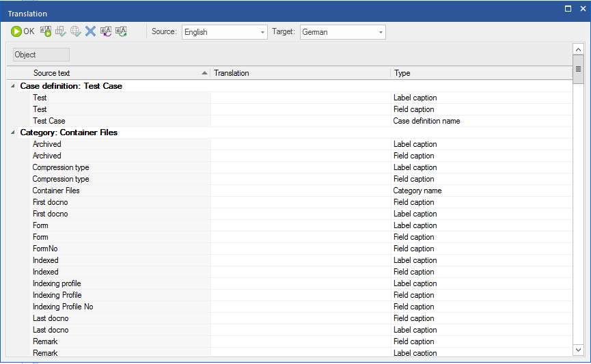Click the globe with checkmark toolbar icon
Image resolution: width=591 pixels, height=364 pixels.
pyautogui.click(x=75, y=31)
